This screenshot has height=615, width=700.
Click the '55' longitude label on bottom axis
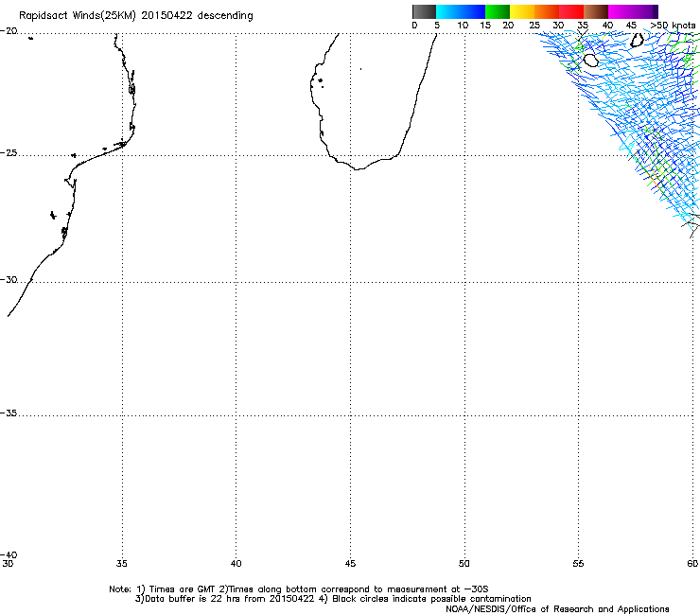click(x=578, y=564)
